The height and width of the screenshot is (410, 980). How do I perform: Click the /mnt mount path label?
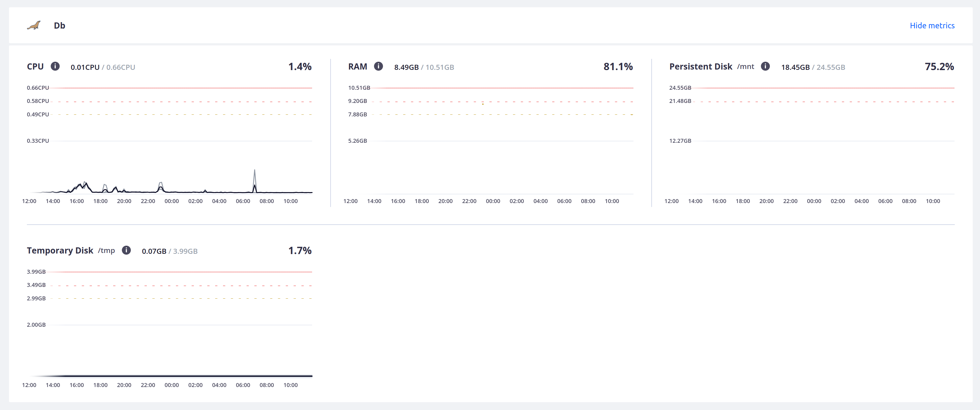click(x=745, y=67)
